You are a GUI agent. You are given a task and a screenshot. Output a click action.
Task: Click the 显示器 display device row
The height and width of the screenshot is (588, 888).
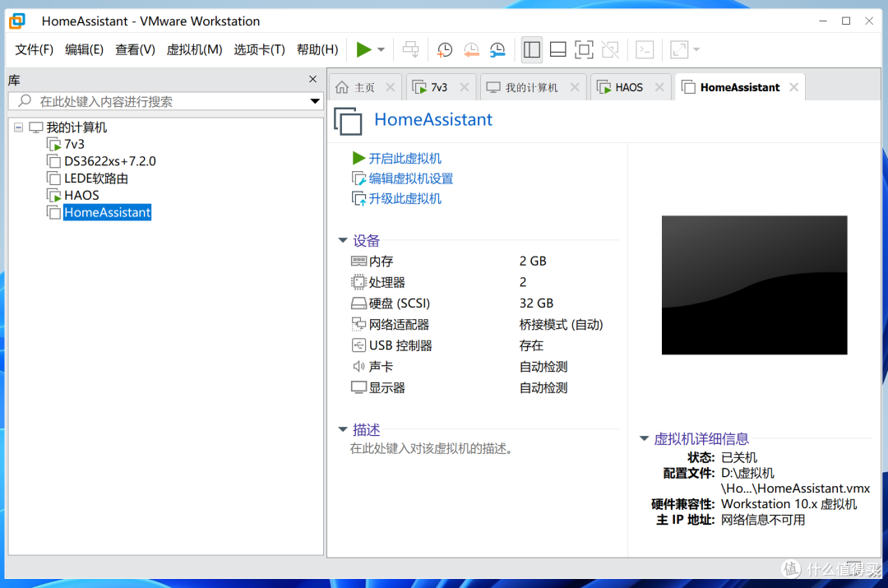[x=484, y=388]
